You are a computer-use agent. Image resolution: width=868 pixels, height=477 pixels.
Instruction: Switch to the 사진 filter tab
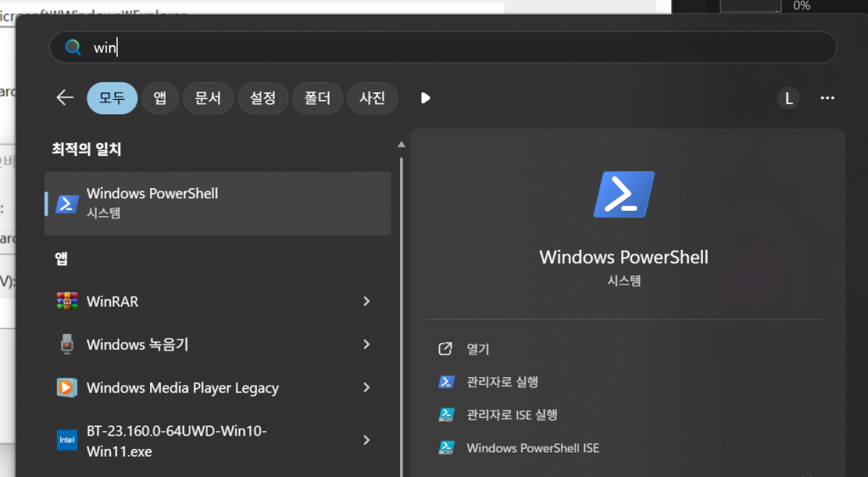click(372, 98)
